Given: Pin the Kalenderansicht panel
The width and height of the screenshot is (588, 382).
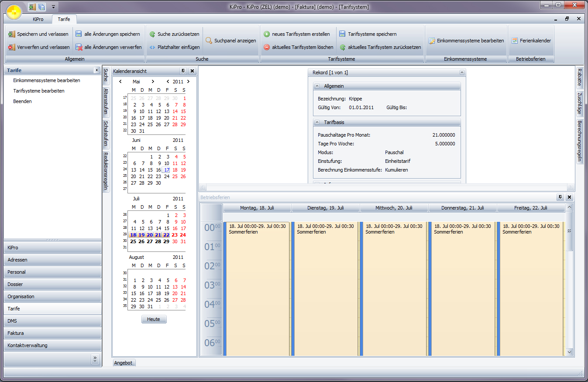Looking at the screenshot, I should 183,71.
